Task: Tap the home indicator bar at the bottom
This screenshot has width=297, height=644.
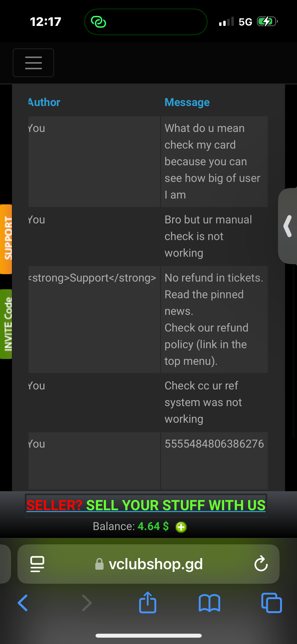Action: pos(149,636)
